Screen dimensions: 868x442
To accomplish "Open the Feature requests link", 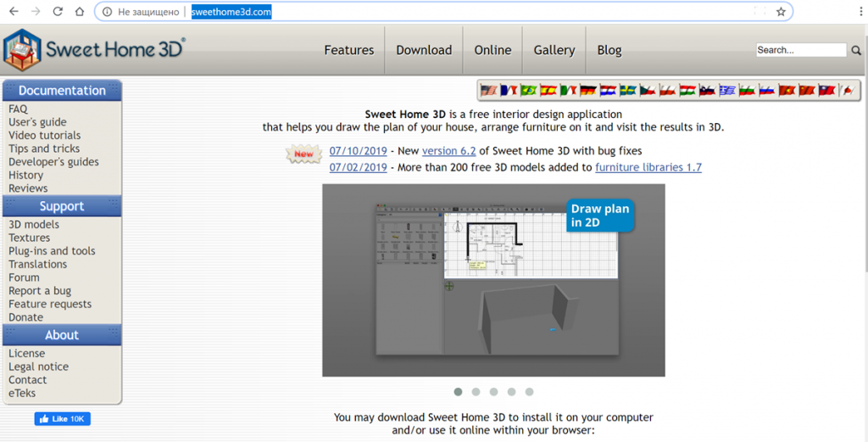I will (50, 304).
